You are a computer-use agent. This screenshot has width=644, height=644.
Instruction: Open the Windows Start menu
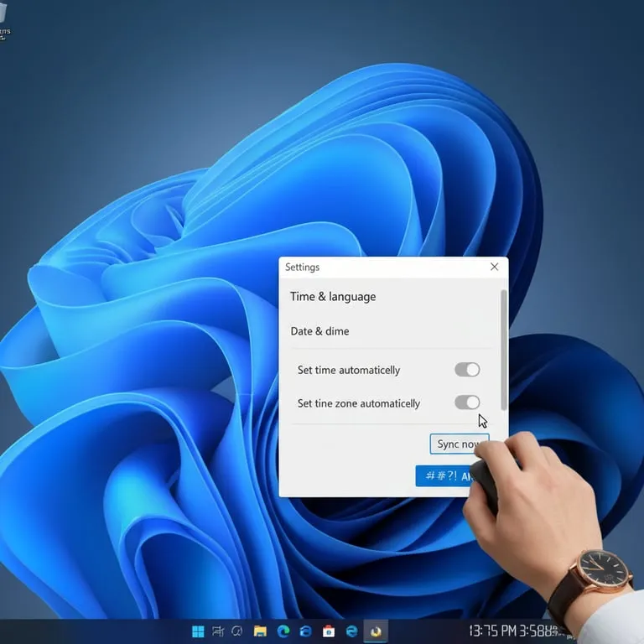pyautogui.click(x=198, y=631)
